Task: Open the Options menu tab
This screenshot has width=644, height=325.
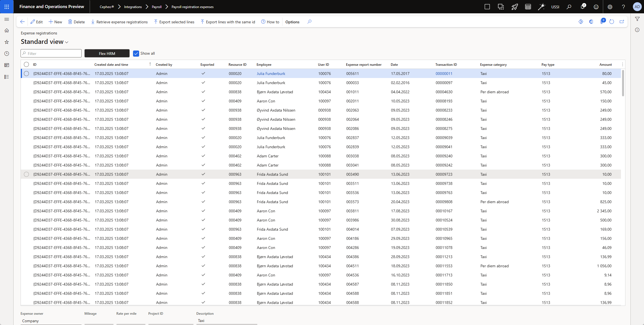Action: point(292,22)
